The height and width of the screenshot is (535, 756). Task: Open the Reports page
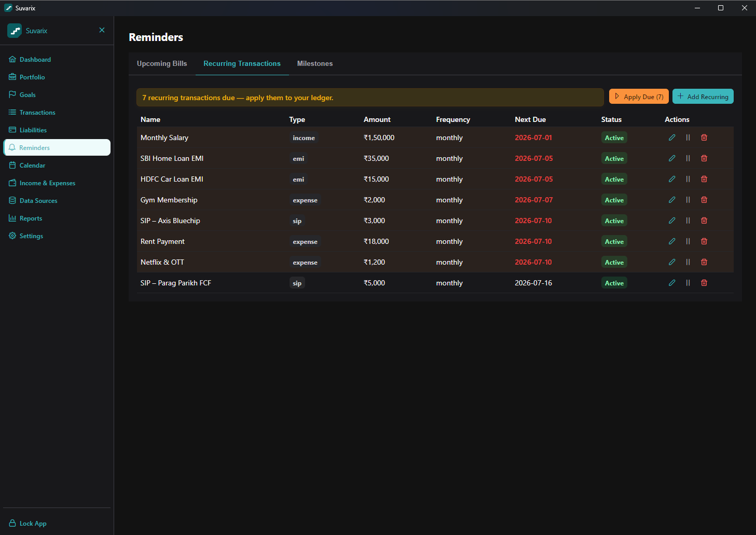57,218
